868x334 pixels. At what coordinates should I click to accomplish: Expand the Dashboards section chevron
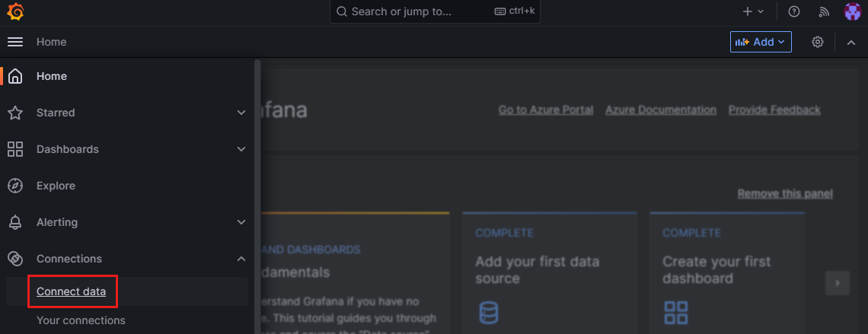coord(241,149)
